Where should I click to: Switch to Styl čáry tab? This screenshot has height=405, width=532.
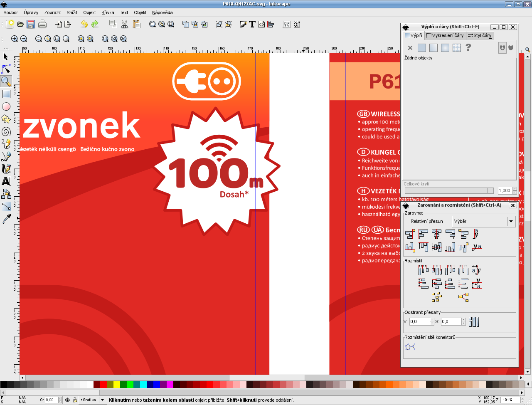click(480, 35)
